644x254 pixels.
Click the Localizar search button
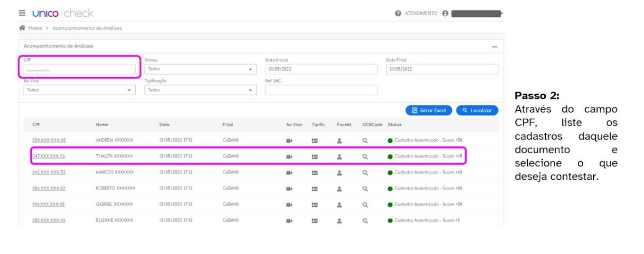coord(477,110)
